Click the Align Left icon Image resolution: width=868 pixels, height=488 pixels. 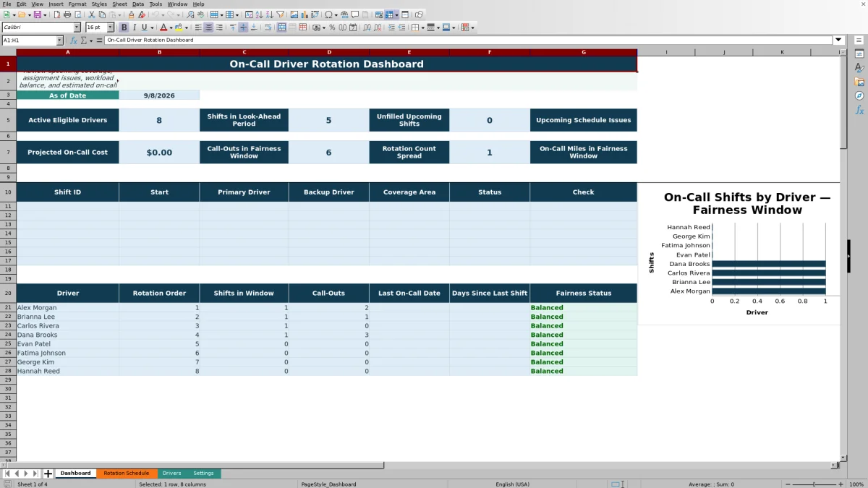coord(198,27)
